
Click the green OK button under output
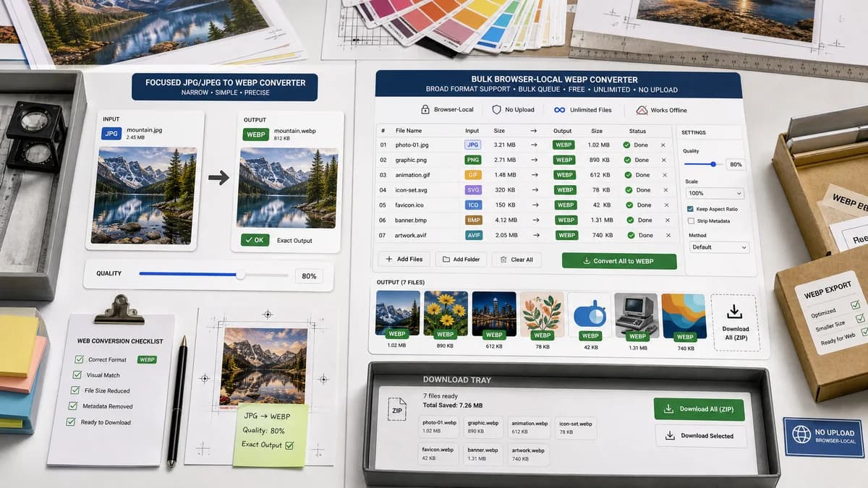point(254,240)
